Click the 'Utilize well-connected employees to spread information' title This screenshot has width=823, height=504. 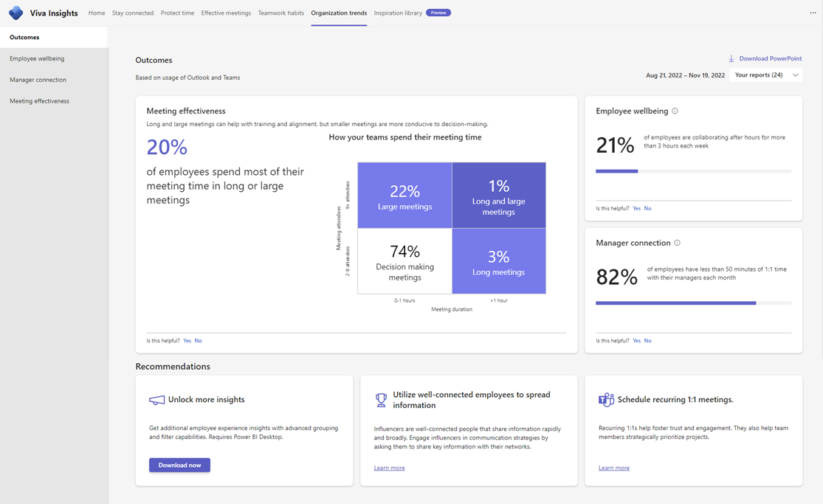coord(472,400)
